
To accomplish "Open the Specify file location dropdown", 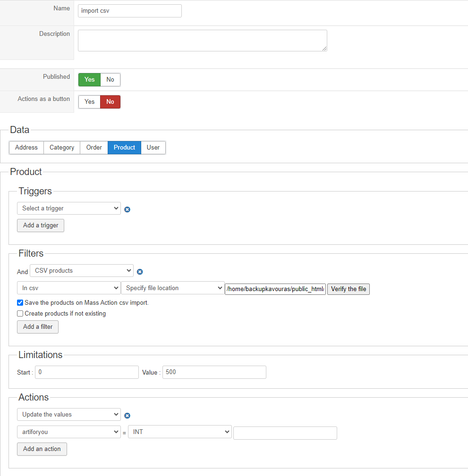I will click(x=173, y=288).
